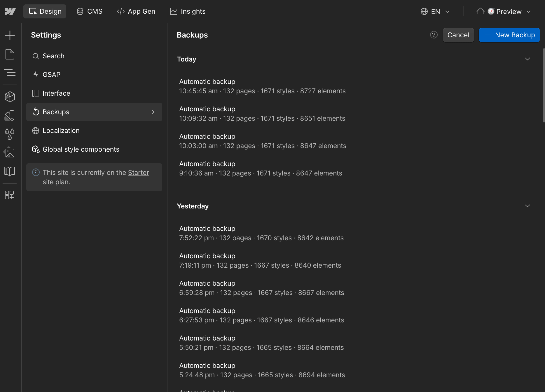This screenshot has width=545, height=392.
Task: Collapse the Today backups section
Action: pos(527,59)
